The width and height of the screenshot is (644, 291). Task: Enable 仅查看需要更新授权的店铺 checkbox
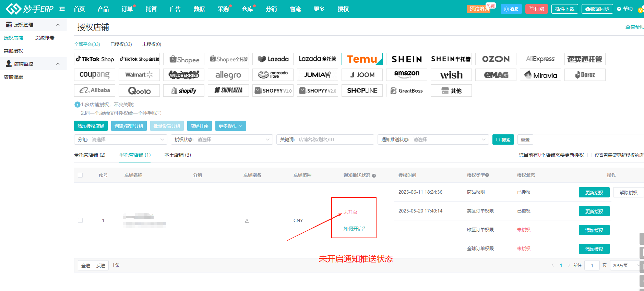click(x=589, y=155)
